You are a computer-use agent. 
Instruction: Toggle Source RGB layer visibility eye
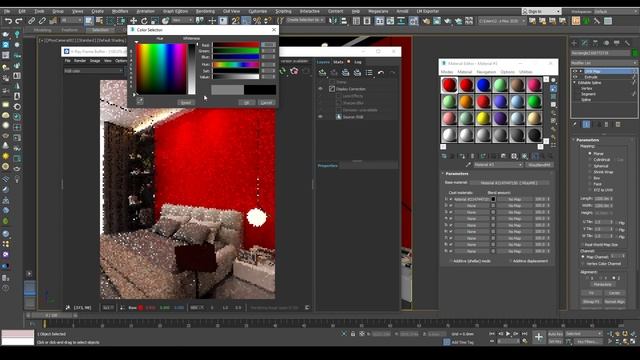(x=320, y=117)
